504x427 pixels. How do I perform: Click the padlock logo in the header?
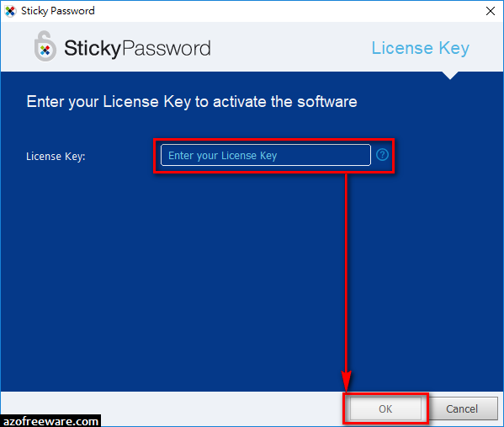click(45, 46)
